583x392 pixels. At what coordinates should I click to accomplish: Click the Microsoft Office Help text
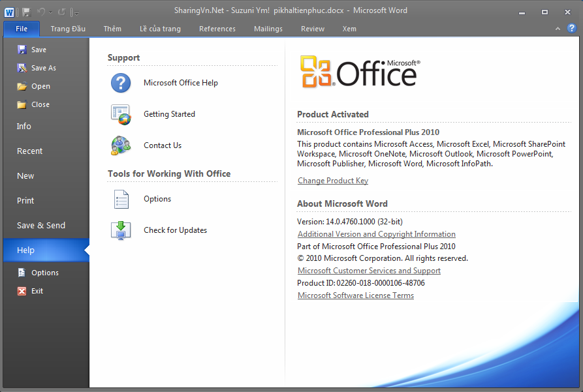[181, 83]
